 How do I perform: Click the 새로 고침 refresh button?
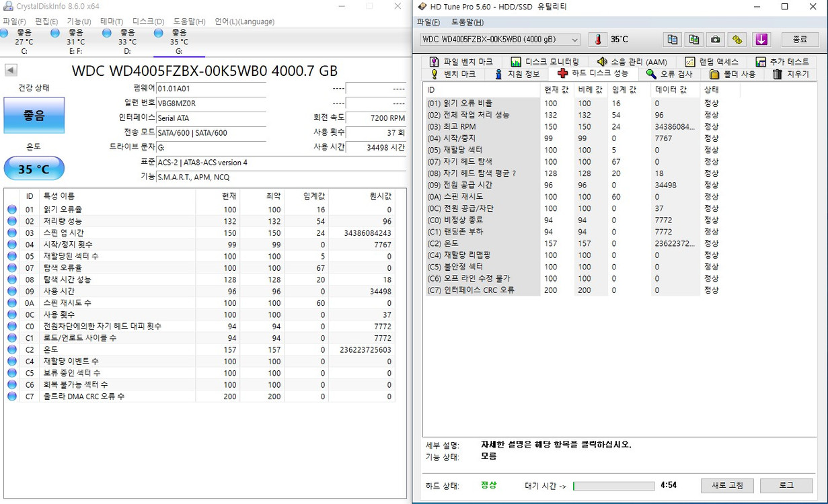click(727, 485)
